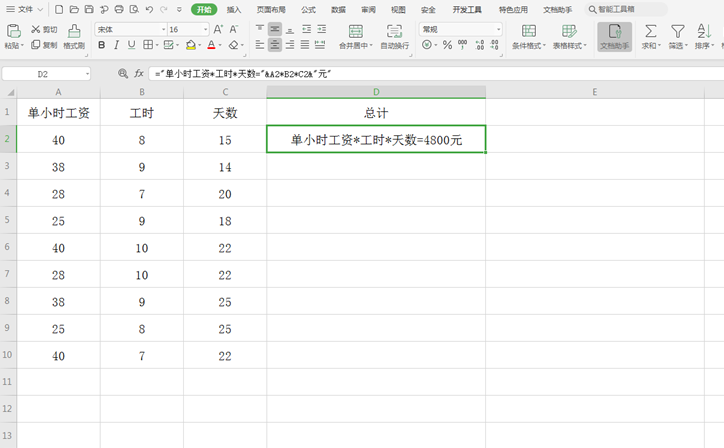Activate Format Painter (格式刷)
This screenshot has height=448, width=724.
(x=74, y=37)
